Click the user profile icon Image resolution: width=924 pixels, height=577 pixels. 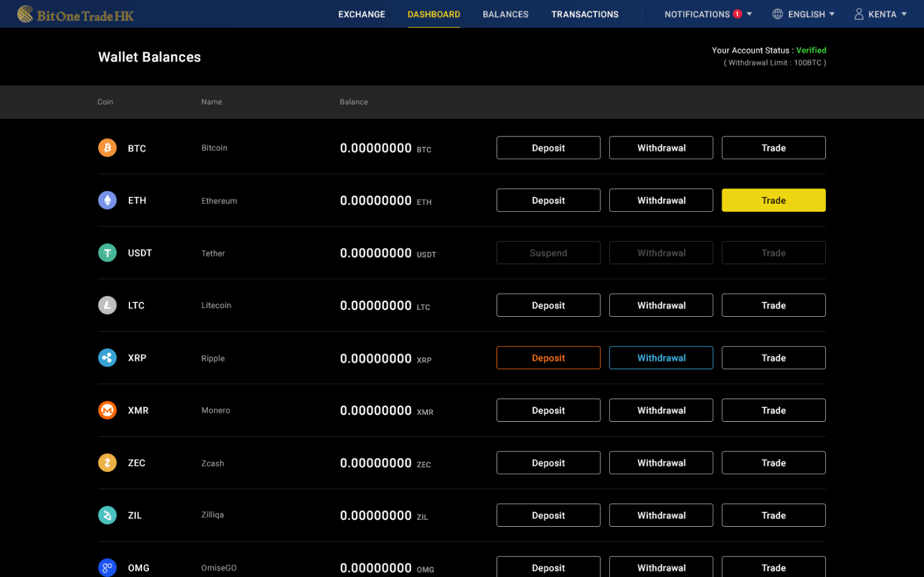(859, 14)
